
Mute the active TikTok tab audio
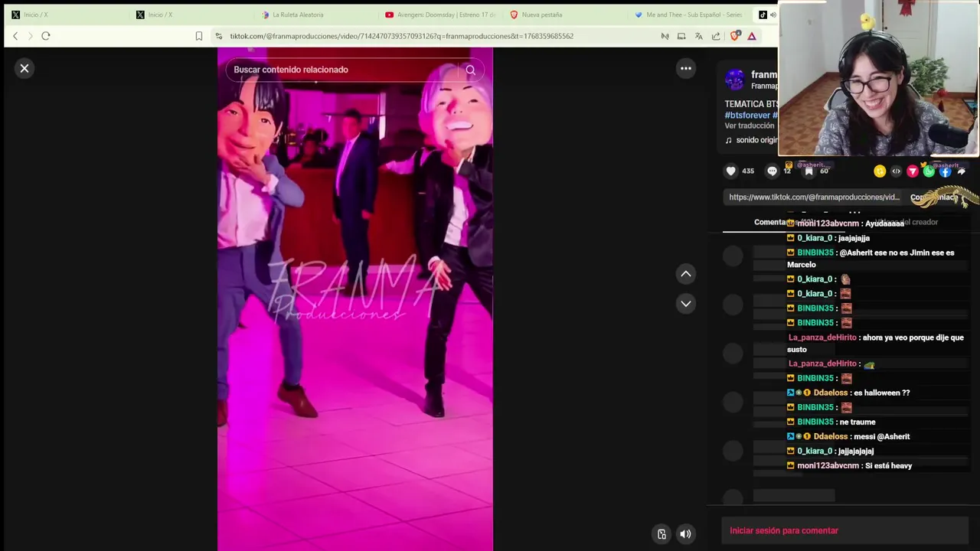click(x=773, y=15)
